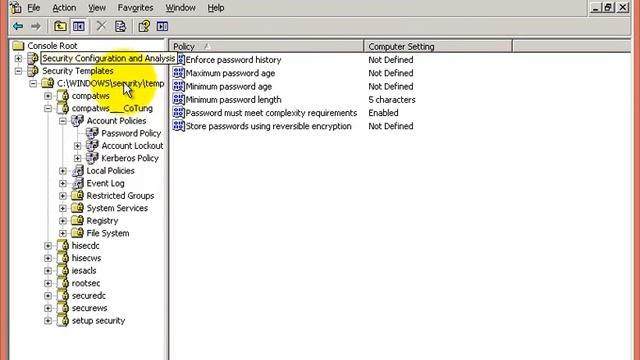Click the '5 characters' setting value
Image resolution: width=640 pixels, height=360 pixels.
[392, 100]
